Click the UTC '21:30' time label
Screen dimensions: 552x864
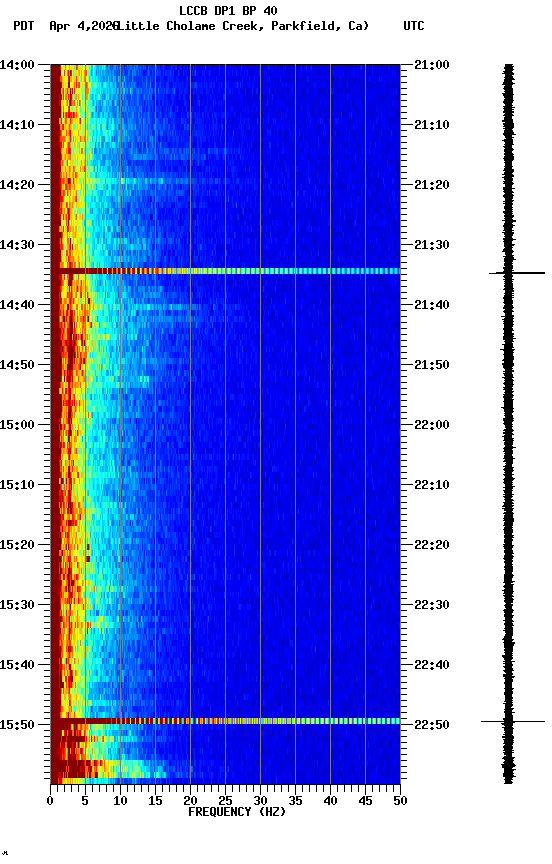(432, 245)
